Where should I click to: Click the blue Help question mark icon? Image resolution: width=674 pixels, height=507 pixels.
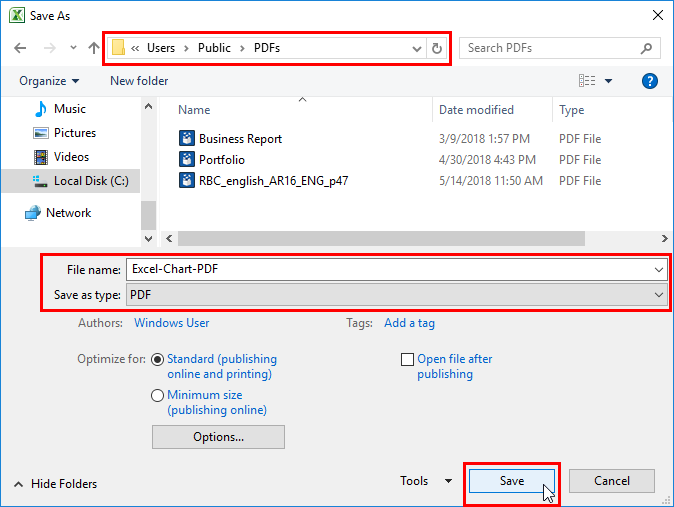649,81
